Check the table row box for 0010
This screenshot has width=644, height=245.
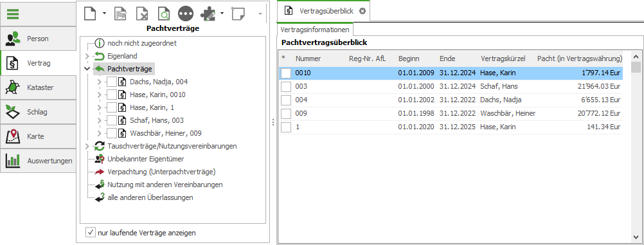tap(286, 73)
